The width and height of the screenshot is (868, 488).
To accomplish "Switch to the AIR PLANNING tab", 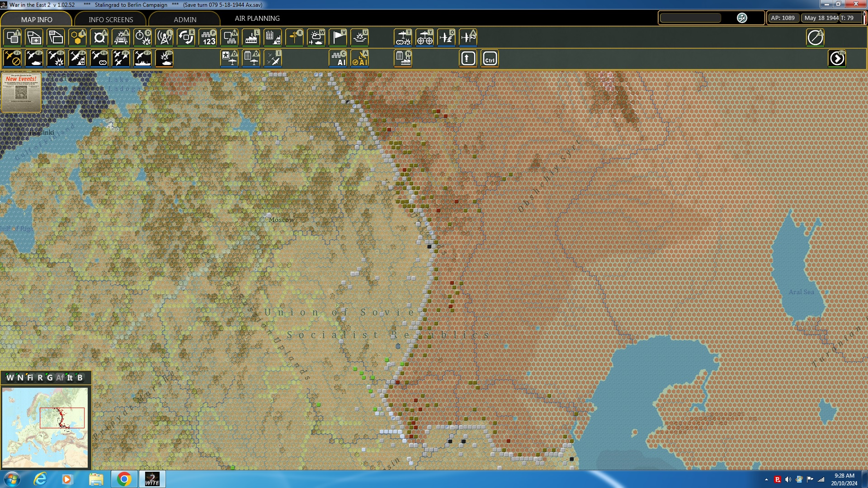I will click(x=257, y=19).
